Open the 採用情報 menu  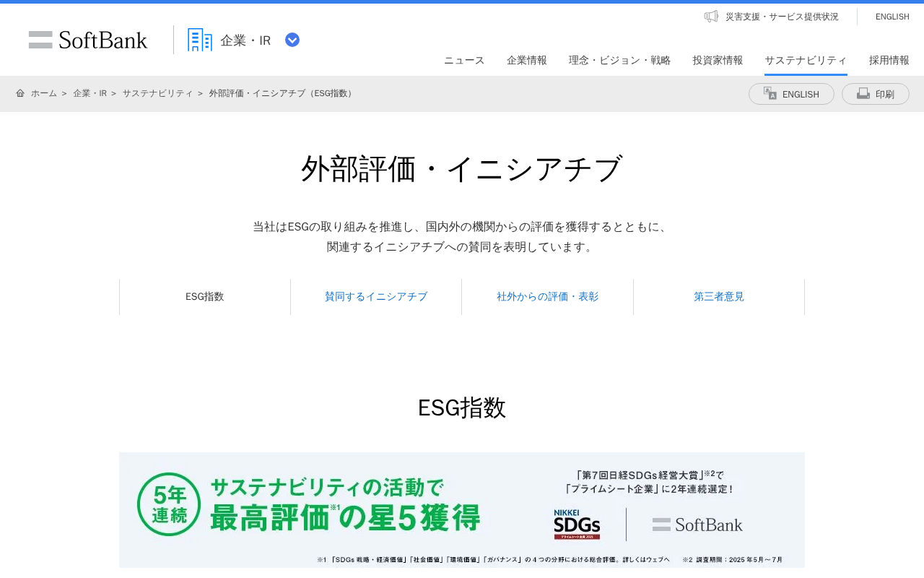click(x=889, y=60)
